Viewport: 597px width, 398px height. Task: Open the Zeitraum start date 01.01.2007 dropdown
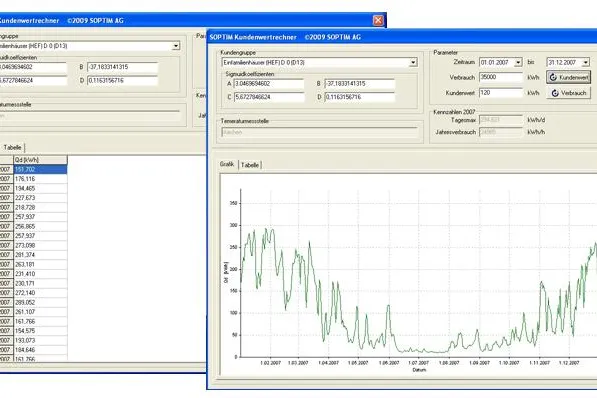tap(518, 62)
